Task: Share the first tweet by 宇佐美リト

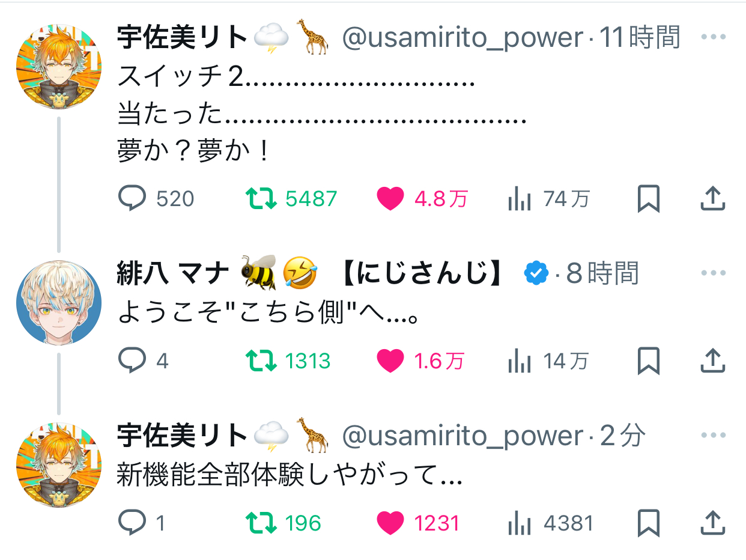Action: click(x=713, y=198)
